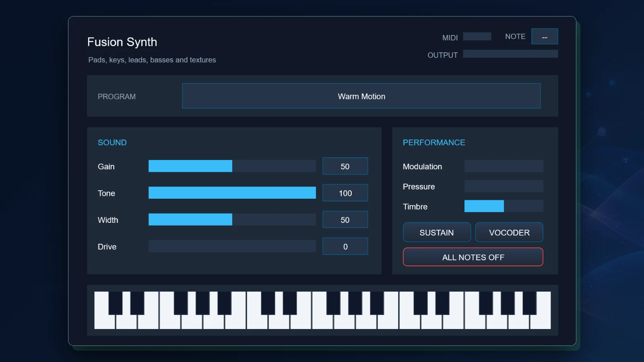
Task: Click the PROGRAM label
Action: pos(117,97)
